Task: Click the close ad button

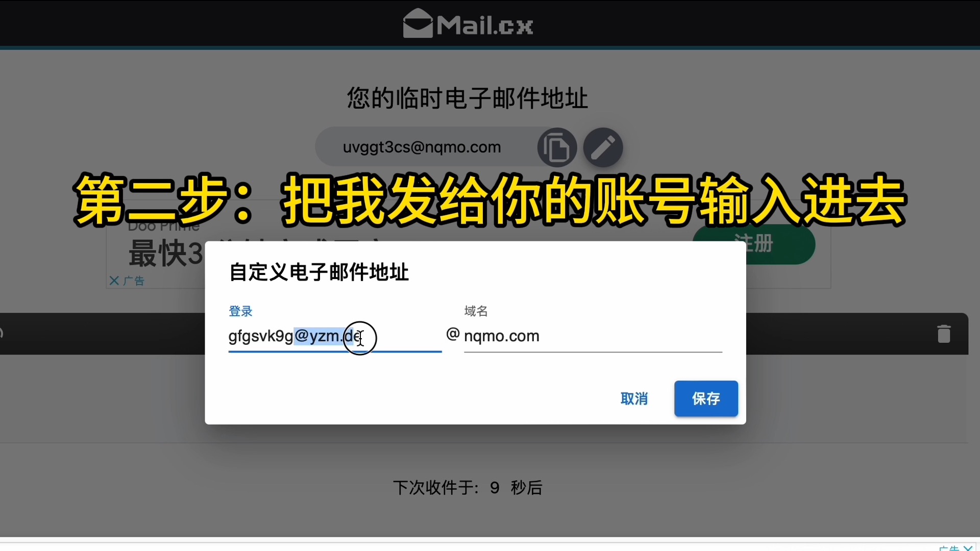Action: coord(113,281)
